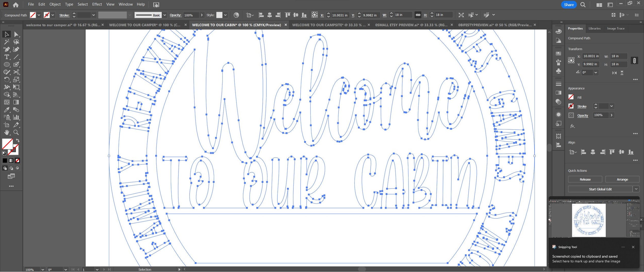This screenshot has width=644, height=272.
Task: Expand Opacity options arrow in control bar
Action: [x=202, y=15]
